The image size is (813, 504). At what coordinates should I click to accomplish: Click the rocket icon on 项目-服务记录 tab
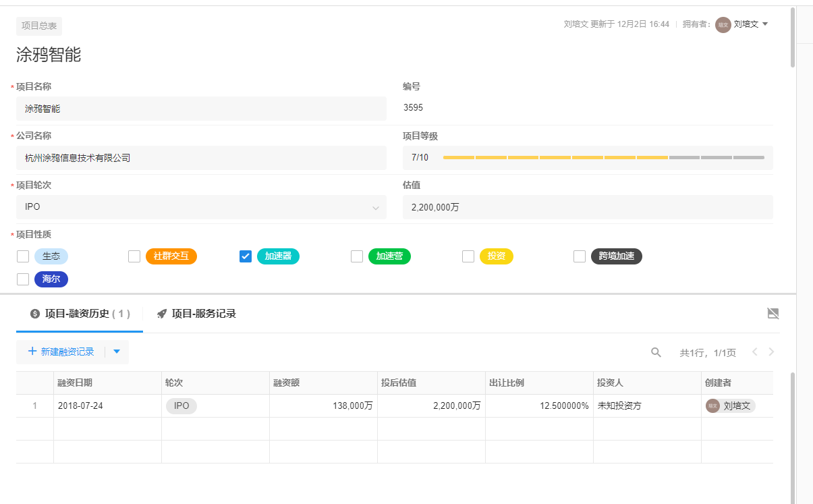click(x=162, y=314)
